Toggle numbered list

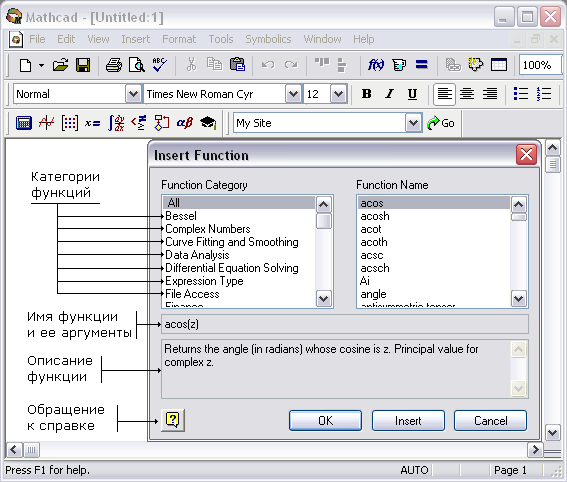(544, 94)
